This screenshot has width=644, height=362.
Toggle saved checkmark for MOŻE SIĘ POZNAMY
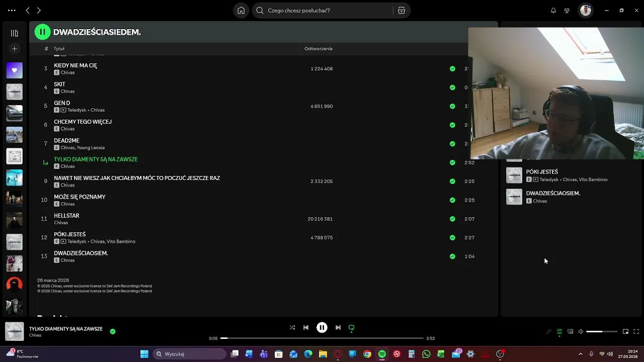point(452,200)
